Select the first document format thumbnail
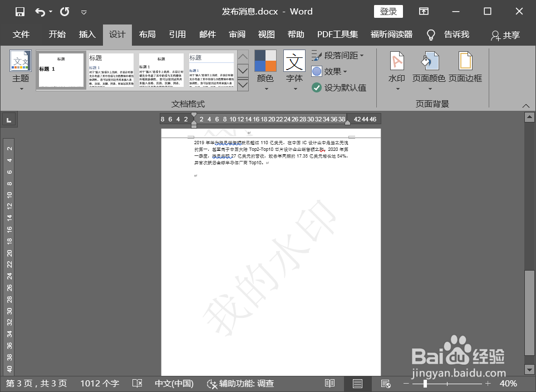 click(x=61, y=71)
